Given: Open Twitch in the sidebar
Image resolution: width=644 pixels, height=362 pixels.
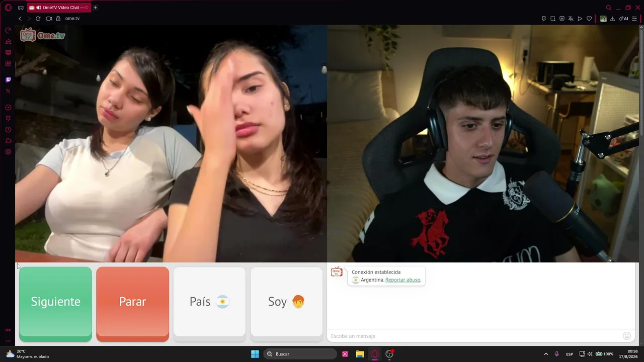Looking at the screenshot, I should click(8, 80).
